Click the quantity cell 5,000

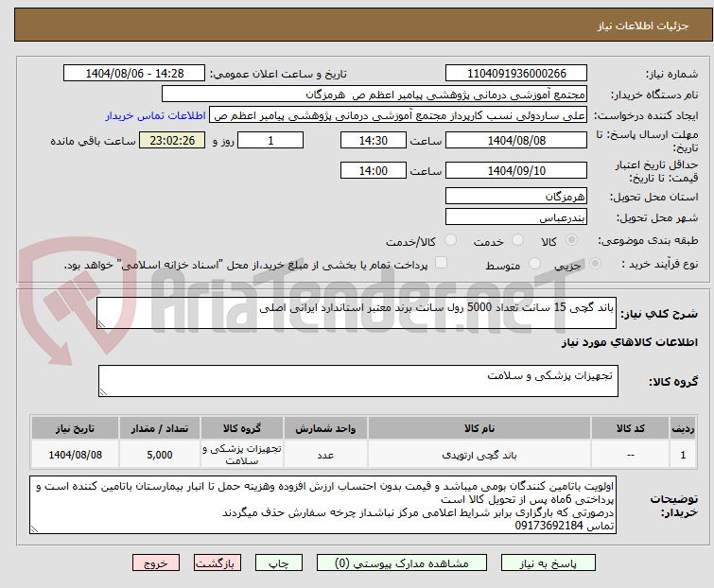160,454
